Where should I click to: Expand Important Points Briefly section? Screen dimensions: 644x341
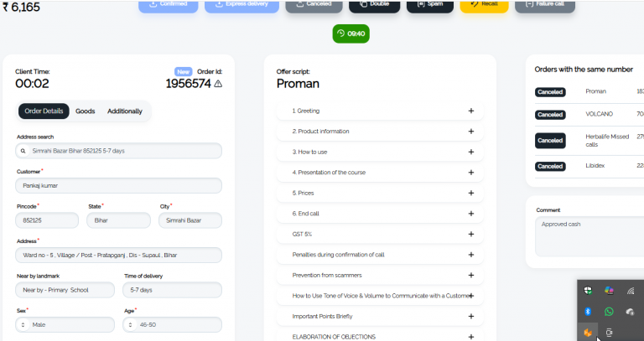[x=380, y=316]
